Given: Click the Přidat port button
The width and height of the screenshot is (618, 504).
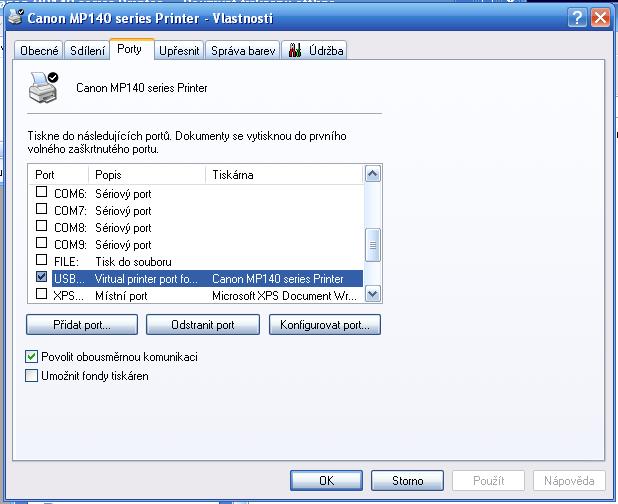Looking at the screenshot, I should tap(82, 325).
